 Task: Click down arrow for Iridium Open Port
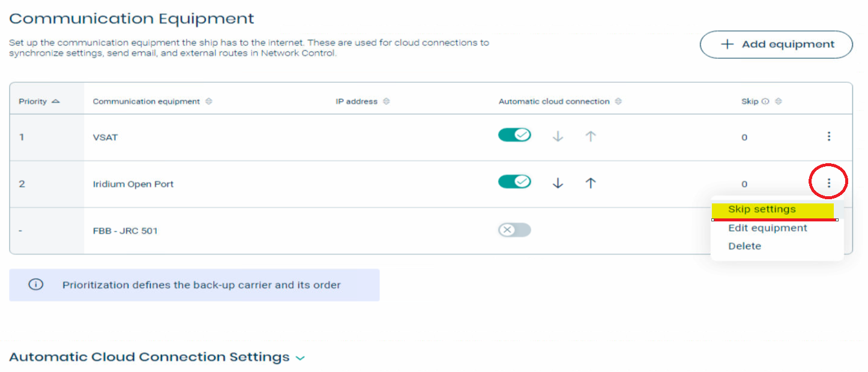[x=558, y=183]
